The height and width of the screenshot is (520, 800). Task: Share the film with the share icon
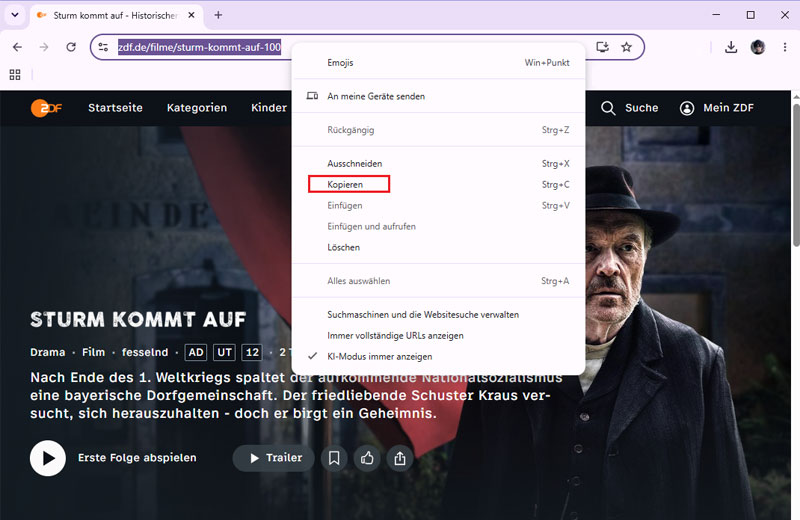click(x=400, y=458)
